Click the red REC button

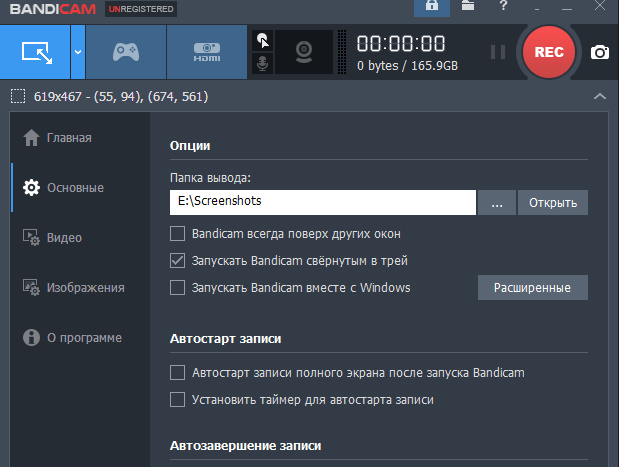(x=549, y=52)
